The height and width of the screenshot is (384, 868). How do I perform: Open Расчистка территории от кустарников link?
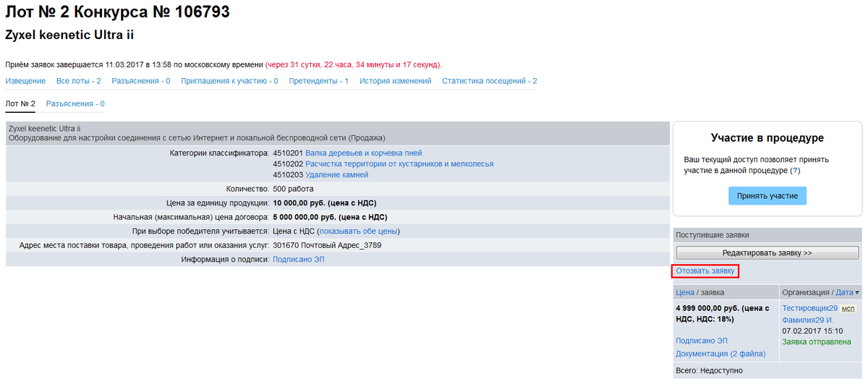399,164
